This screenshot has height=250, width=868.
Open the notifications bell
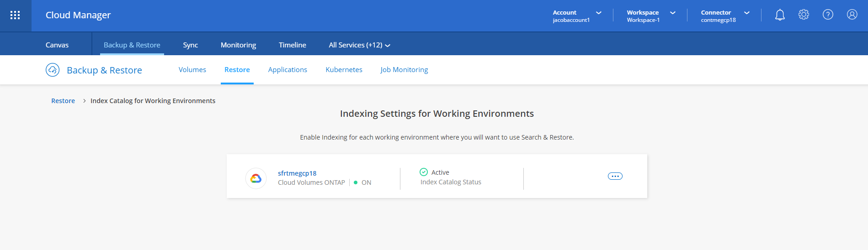[780, 15]
